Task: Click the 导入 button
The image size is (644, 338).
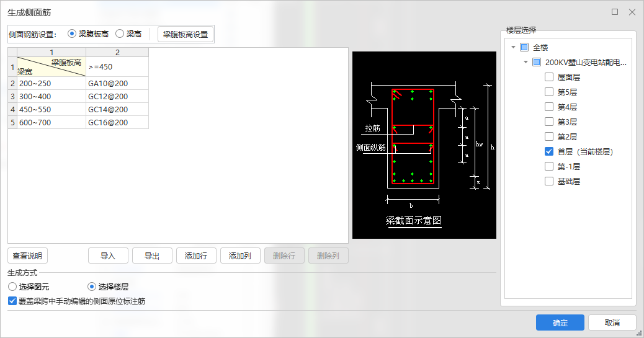Action: point(108,256)
